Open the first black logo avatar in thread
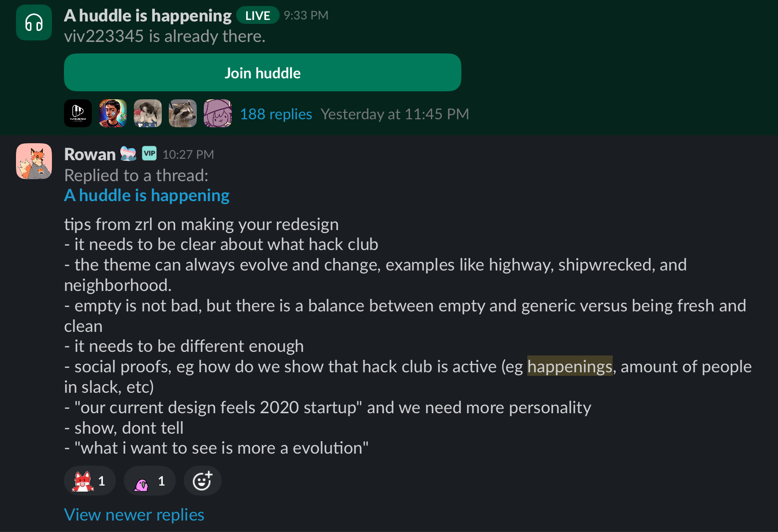 (78, 113)
